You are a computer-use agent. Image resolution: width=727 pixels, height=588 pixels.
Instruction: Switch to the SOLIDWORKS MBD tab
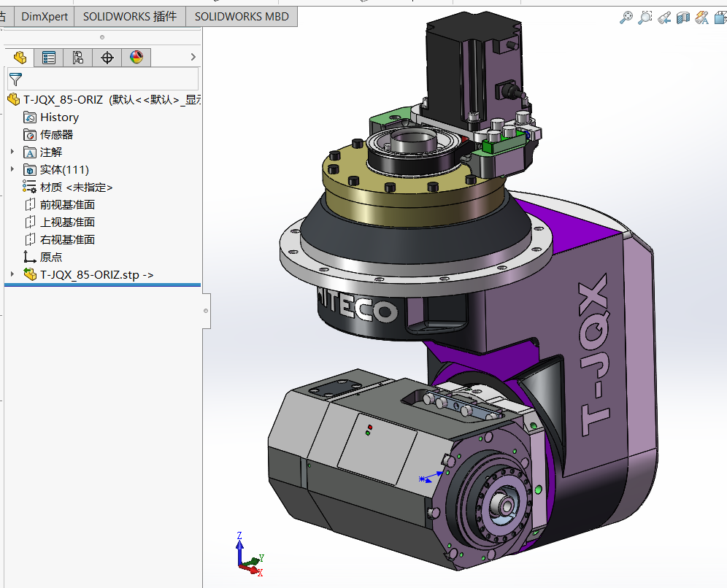242,17
